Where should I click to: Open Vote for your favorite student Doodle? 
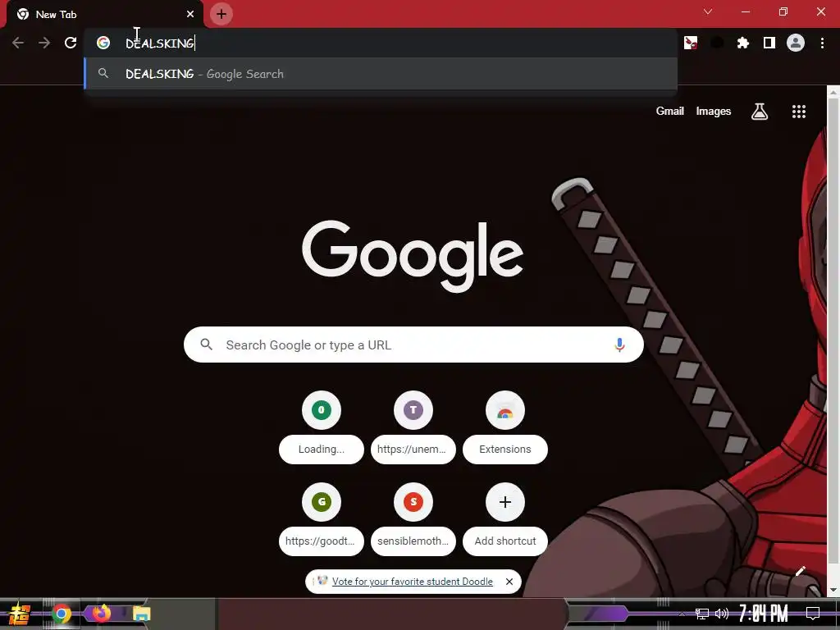pos(412,582)
